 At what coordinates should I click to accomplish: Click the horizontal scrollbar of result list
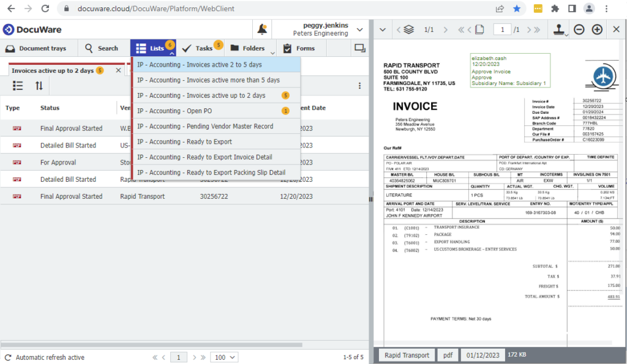click(152, 344)
